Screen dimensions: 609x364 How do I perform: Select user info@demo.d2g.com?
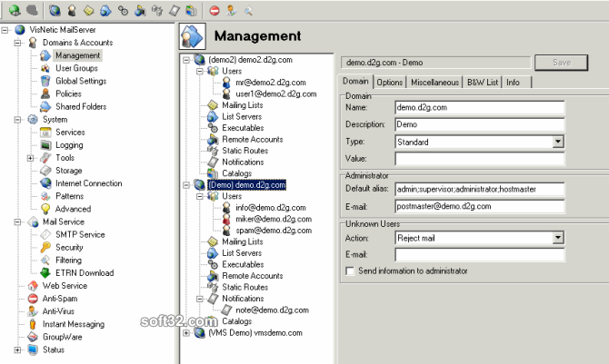click(270, 208)
